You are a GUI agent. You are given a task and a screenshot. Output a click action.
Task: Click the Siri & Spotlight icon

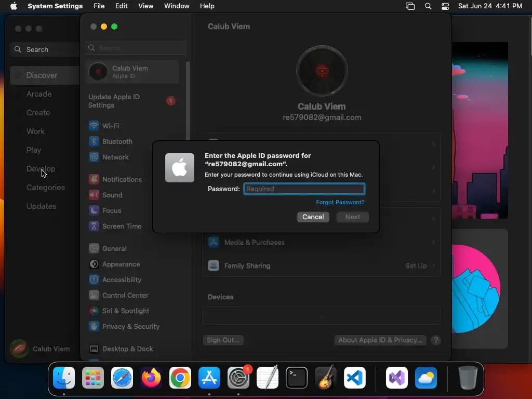(94, 311)
